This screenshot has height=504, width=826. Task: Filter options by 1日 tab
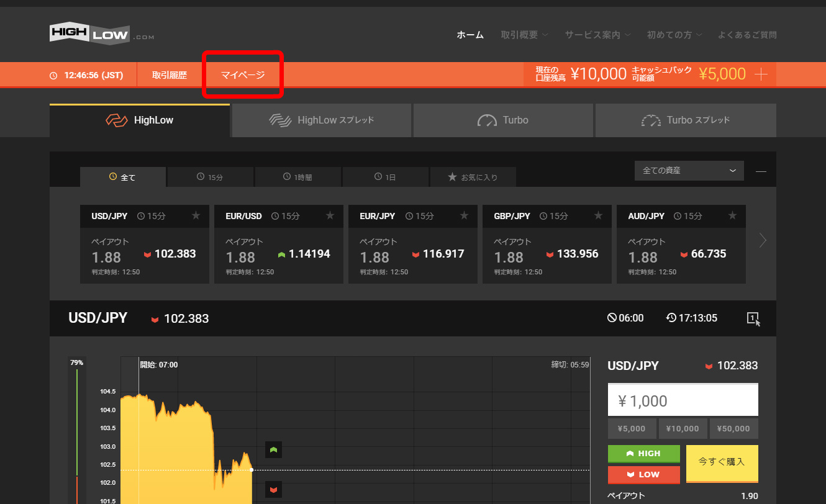click(386, 177)
